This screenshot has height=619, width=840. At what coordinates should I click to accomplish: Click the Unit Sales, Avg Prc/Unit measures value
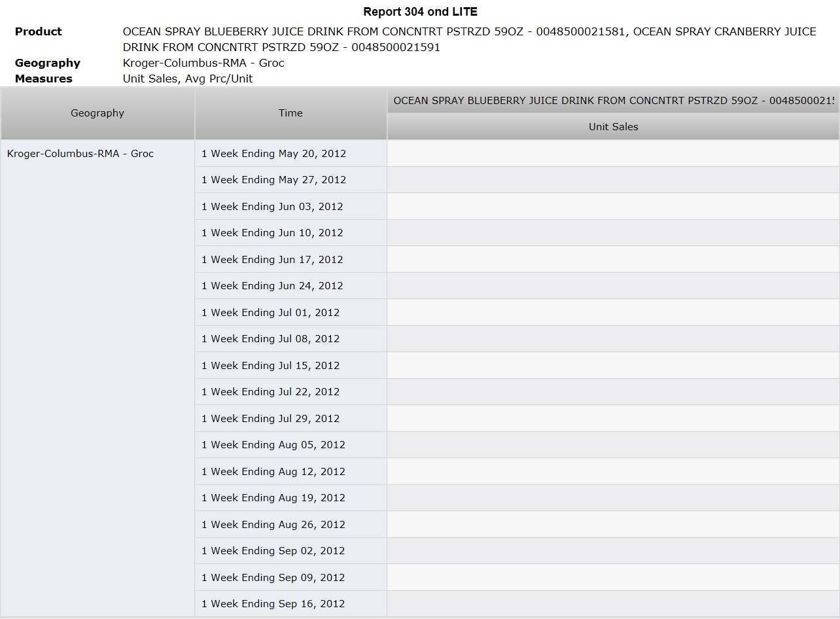tap(188, 79)
